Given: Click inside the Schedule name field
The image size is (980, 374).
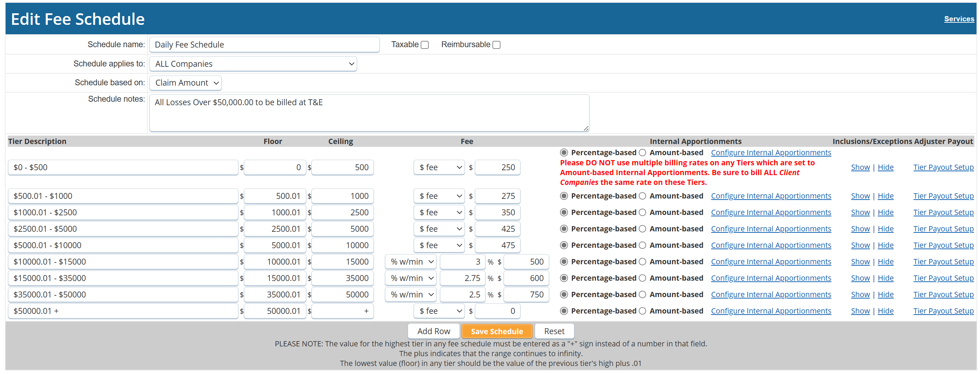Looking at the screenshot, I should [264, 44].
